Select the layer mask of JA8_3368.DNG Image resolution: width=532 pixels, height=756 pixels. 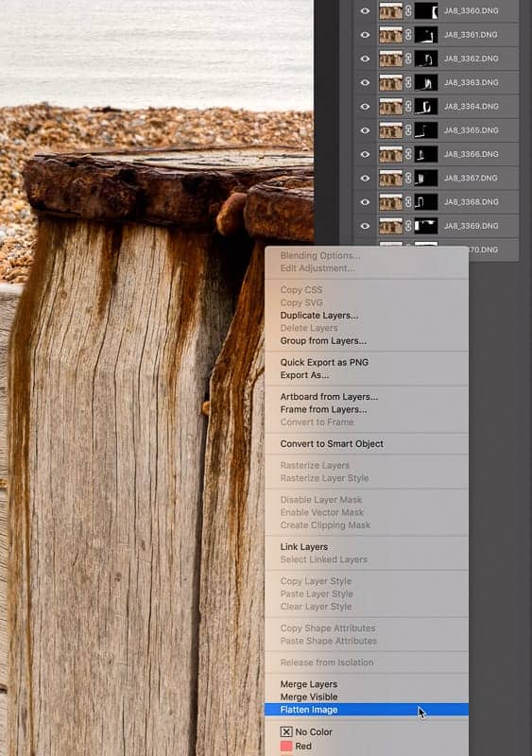[426, 202]
